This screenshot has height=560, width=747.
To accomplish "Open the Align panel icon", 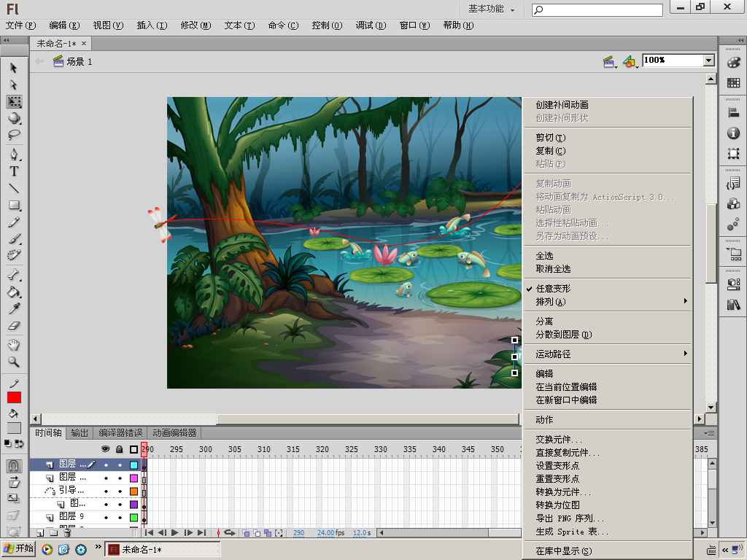I will coord(734,113).
